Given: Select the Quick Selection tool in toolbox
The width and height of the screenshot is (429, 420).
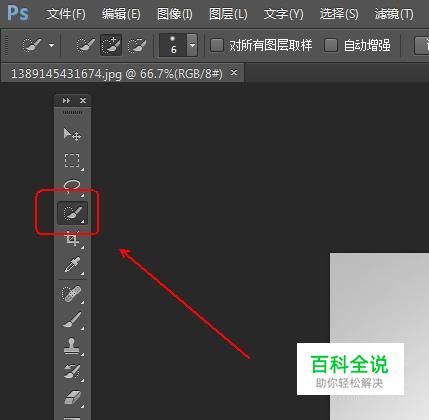Looking at the screenshot, I should pyautogui.click(x=73, y=213).
